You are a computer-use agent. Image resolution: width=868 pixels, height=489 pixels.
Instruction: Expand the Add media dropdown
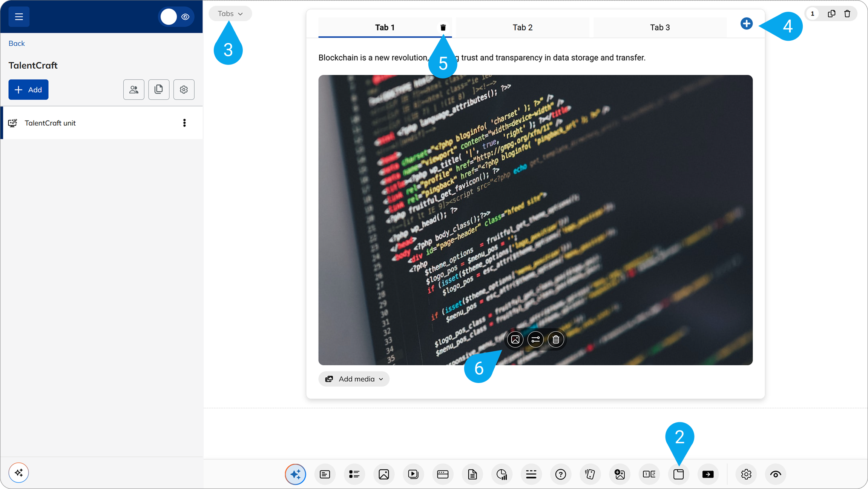point(354,379)
